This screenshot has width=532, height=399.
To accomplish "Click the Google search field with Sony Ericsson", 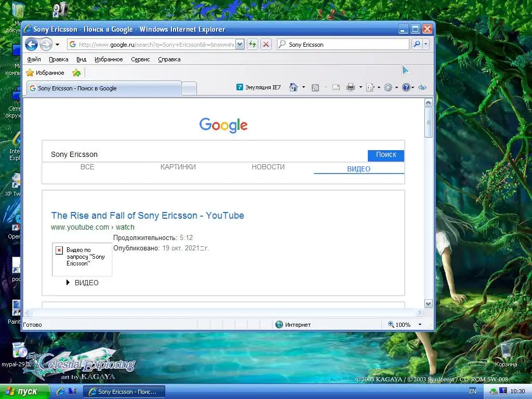I will click(205, 155).
